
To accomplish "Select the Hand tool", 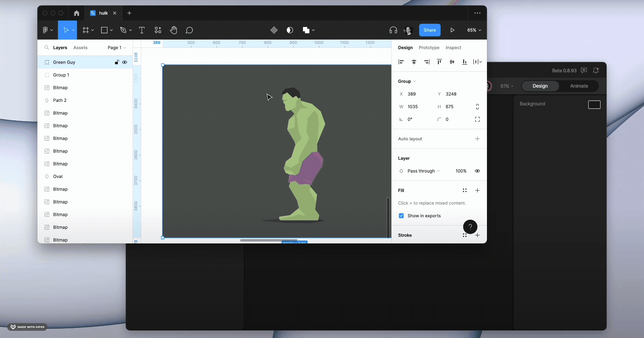I will pos(174,30).
